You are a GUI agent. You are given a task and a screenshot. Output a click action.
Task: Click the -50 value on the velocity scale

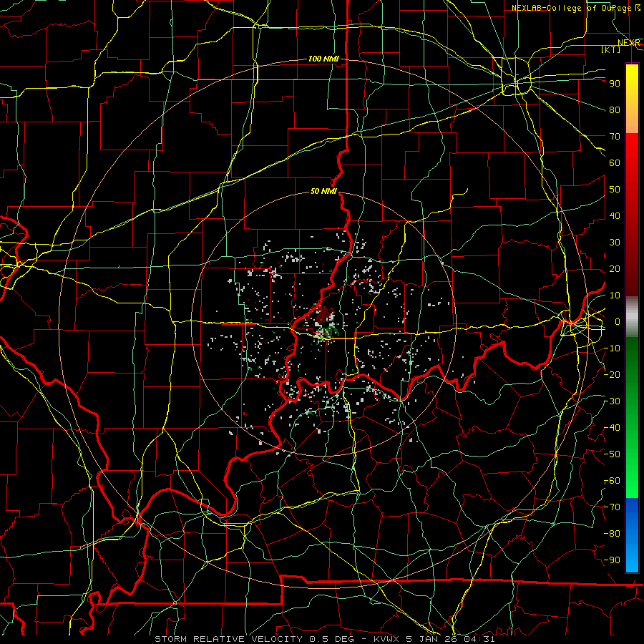point(612,454)
